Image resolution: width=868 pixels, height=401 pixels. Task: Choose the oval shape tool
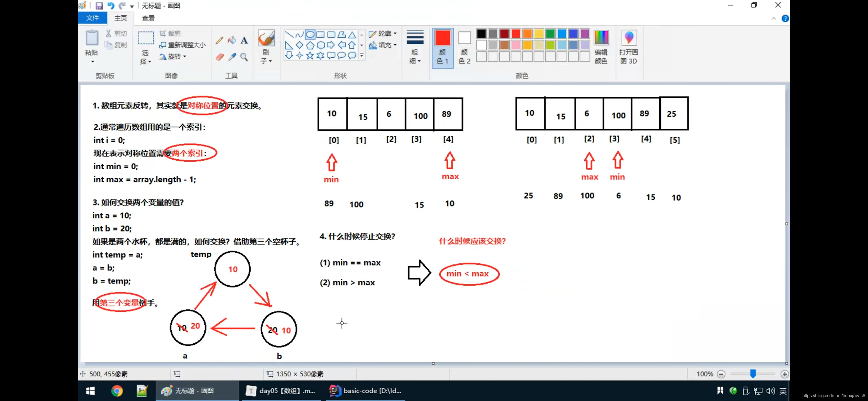coord(310,35)
